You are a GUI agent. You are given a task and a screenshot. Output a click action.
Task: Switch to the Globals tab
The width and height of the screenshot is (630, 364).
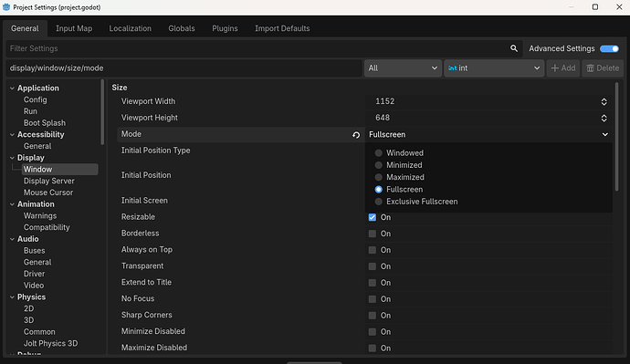(182, 28)
